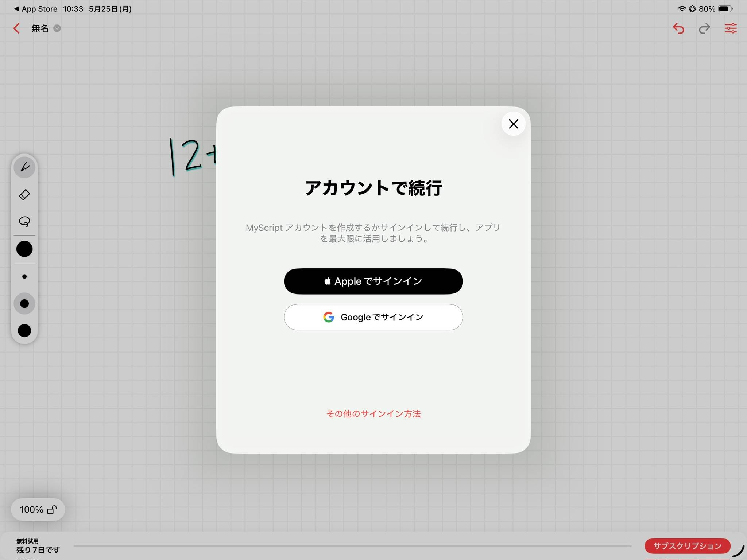Viewport: 747px width, 560px height.
Task: Tap the Wi-Fi icon in status bar
Action: pyautogui.click(x=682, y=9)
